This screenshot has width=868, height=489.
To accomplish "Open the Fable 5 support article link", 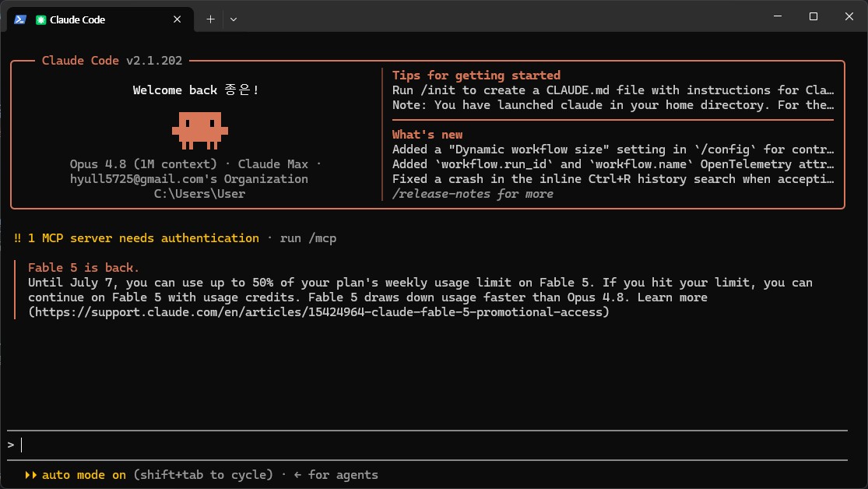I will tap(319, 312).
